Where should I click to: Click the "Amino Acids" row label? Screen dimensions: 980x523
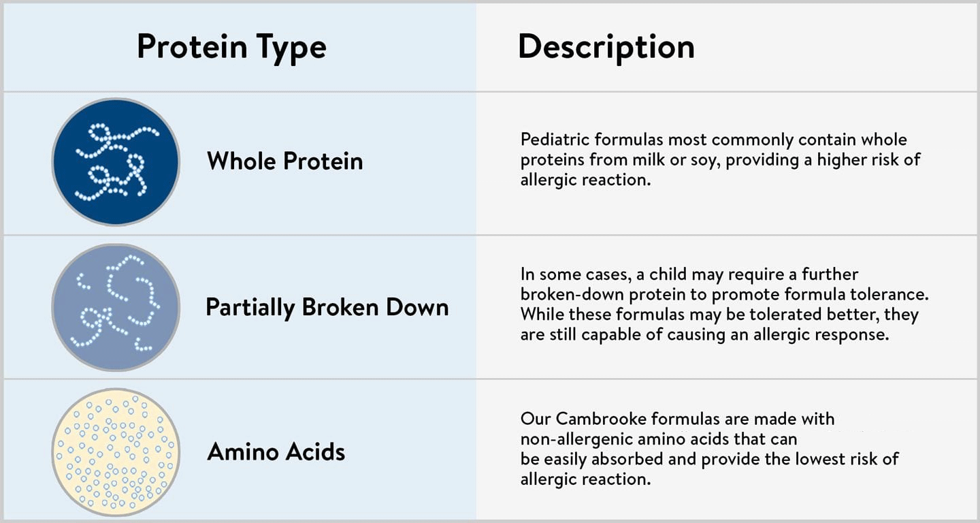click(x=276, y=451)
